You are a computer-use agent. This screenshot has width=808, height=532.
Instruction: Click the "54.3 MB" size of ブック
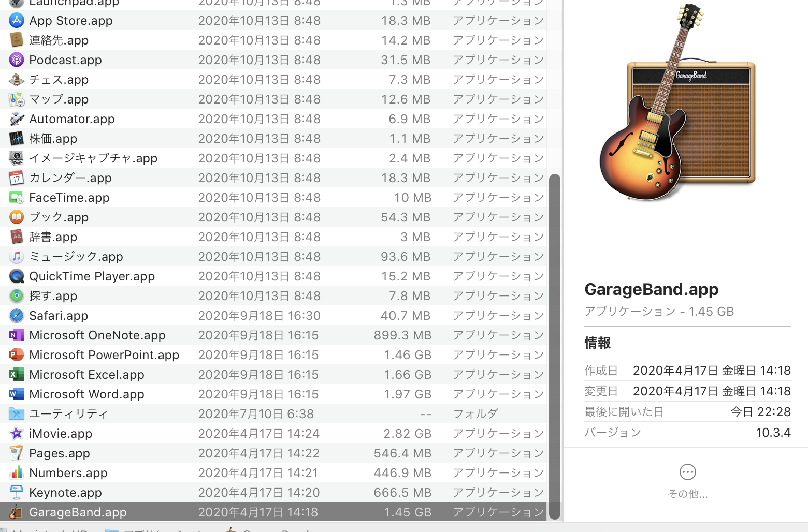(406, 217)
